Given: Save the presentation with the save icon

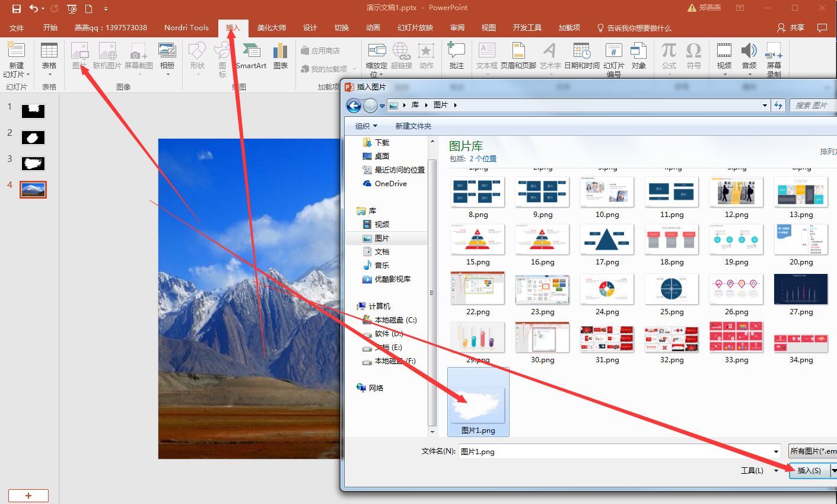Looking at the screenshot, I should (x=17, y=8).
